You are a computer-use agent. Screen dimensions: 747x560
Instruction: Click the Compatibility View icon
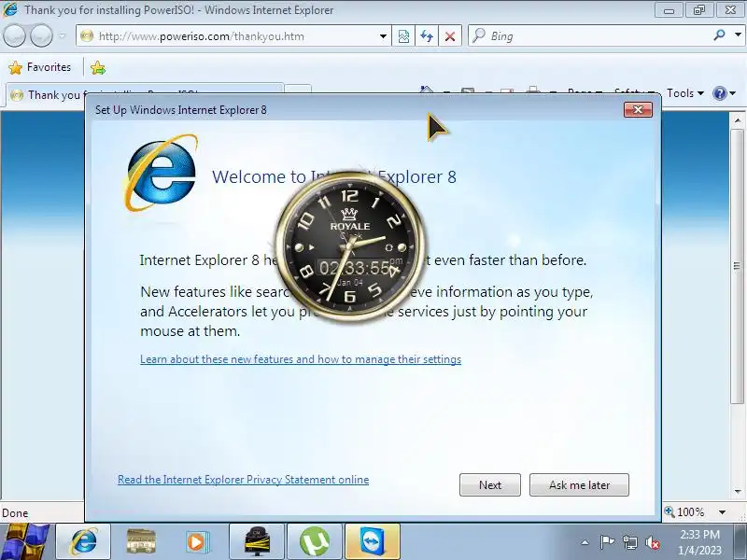(x=403, y=36)
